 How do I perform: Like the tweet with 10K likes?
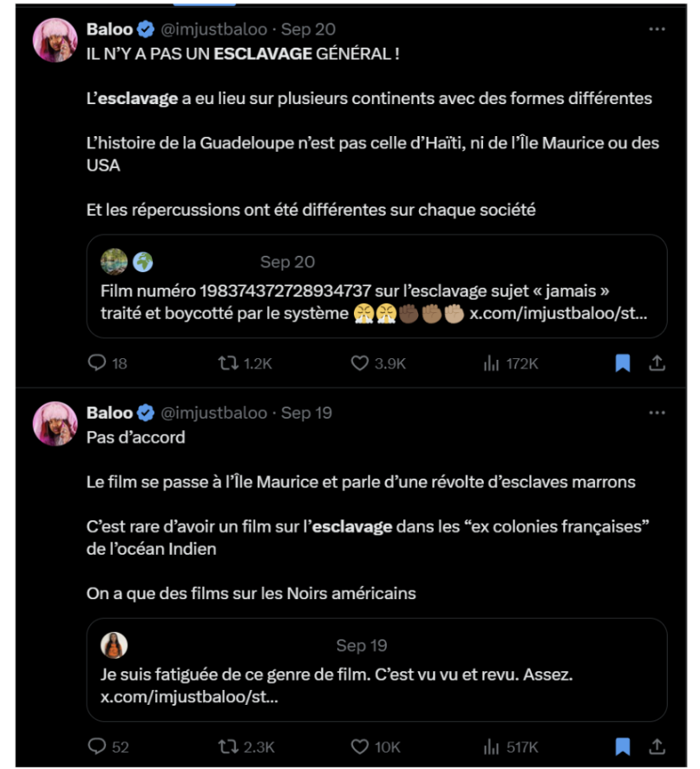(360, 746)
